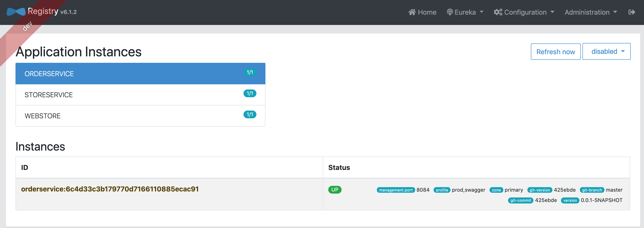Click the Home house icon
Screen dimensions: 644x228
tap(412, 12)
